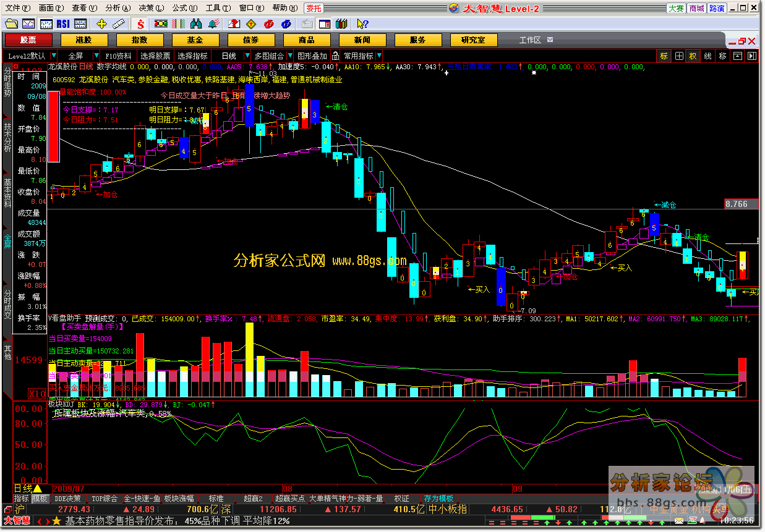Click the chart icon right of RSI
Screen dimensions: 765x532
click(x=80, y=24)
